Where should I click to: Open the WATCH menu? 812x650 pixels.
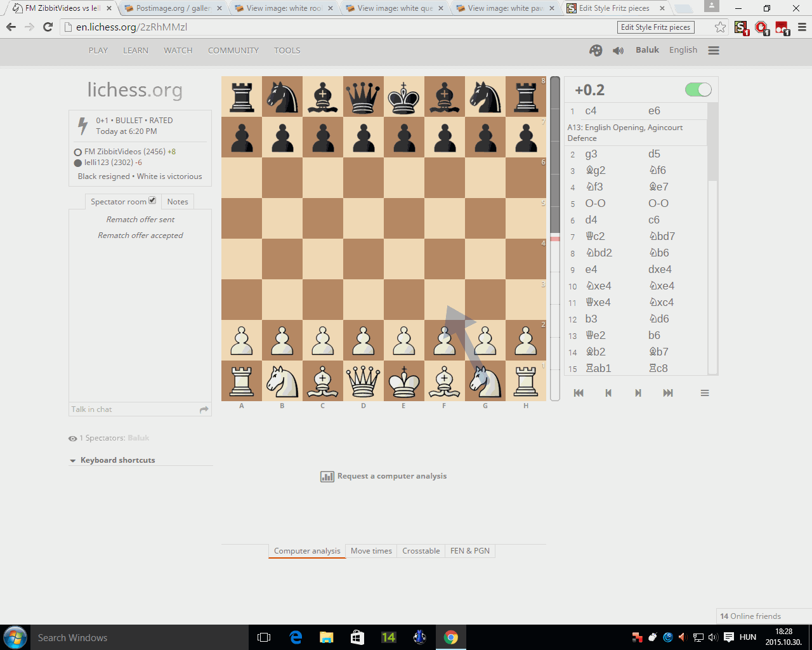[178, 51]
